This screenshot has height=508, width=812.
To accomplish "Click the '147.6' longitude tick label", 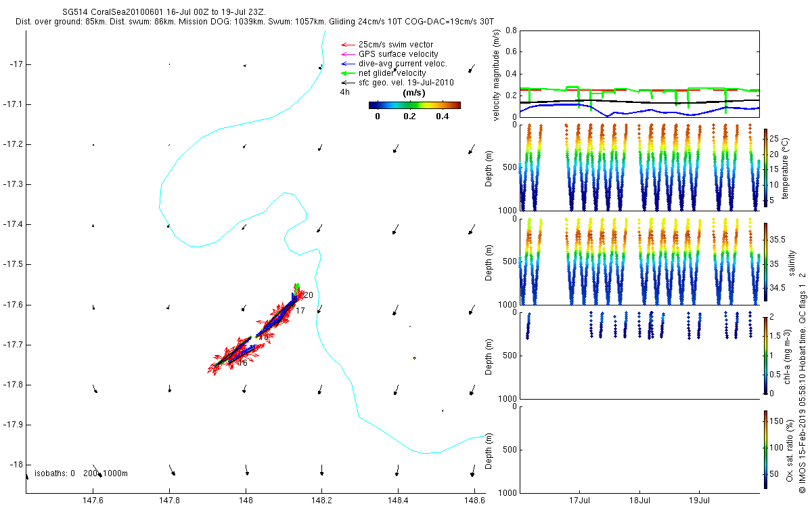I will 92,502.
